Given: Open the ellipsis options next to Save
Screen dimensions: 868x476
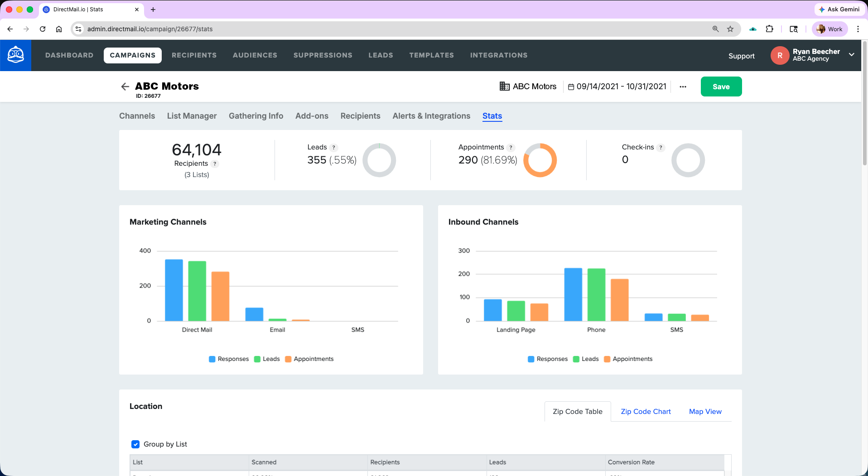Looking at the screenshot, I should pos(683,87).
